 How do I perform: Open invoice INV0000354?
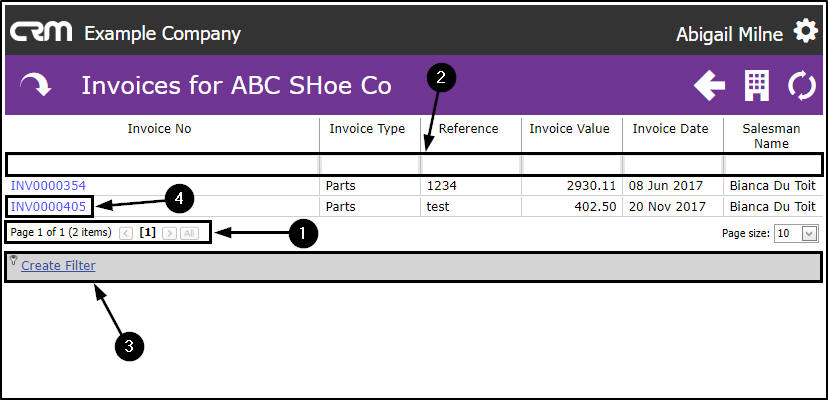point(48,186)
